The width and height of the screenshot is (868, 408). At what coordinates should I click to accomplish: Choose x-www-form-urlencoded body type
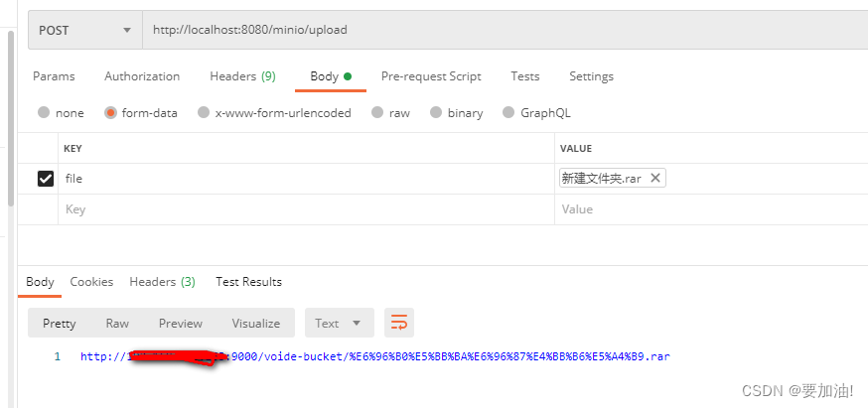[x=204, y=113]
